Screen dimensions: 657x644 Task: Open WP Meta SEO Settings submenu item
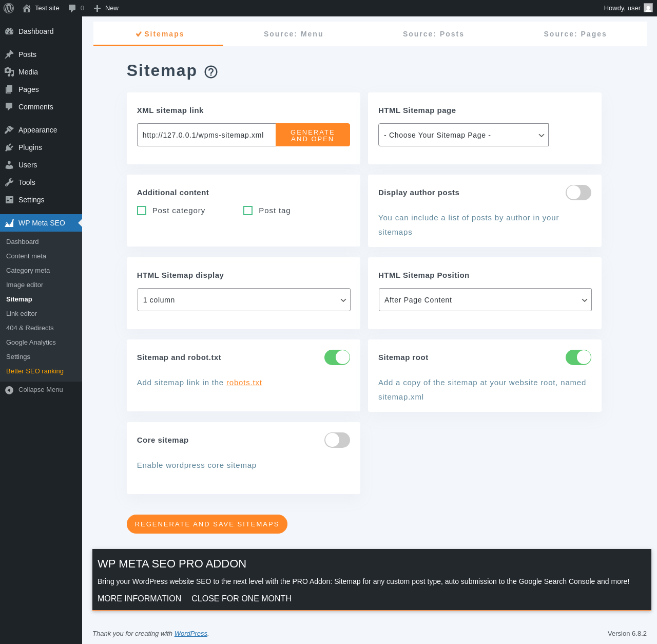pyautogui.click(x=18, y=357)
